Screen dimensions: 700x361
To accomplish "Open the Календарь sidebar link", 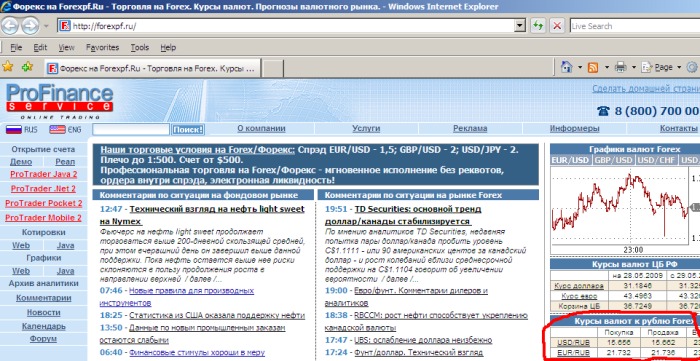I will (x=44, y=327).
